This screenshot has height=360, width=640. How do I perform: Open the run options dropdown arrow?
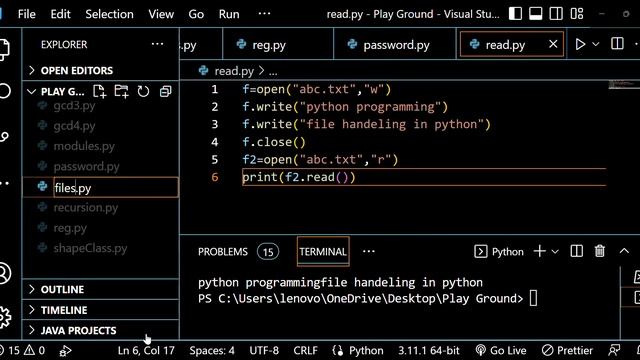[x=596, y=44]
